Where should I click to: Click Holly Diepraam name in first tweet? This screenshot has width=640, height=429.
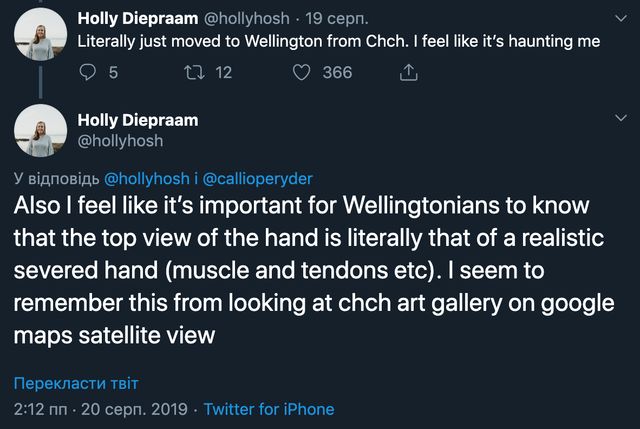pos(138,19)
